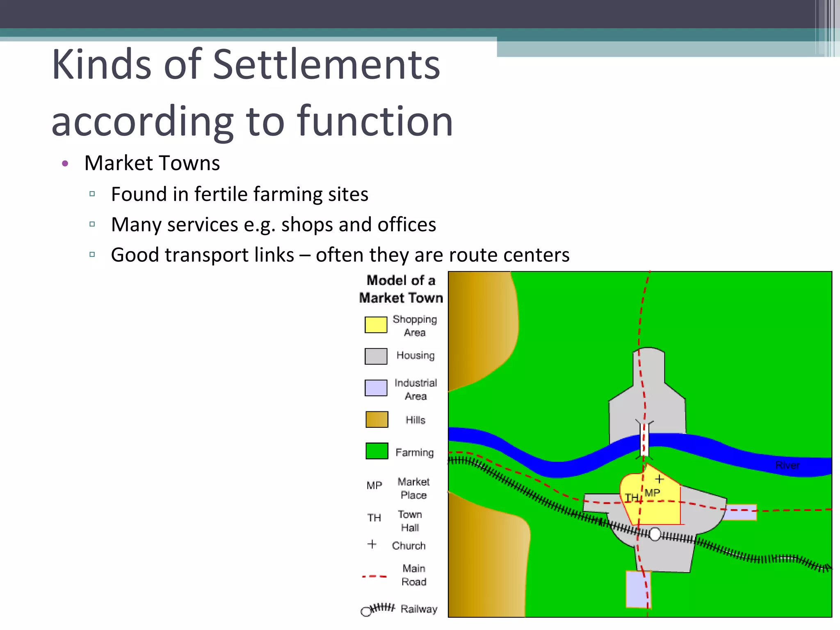The image size is (840, 630).
Task: Click the lavender Industrial Area legend swatch
Action: (x=376, y=388)
